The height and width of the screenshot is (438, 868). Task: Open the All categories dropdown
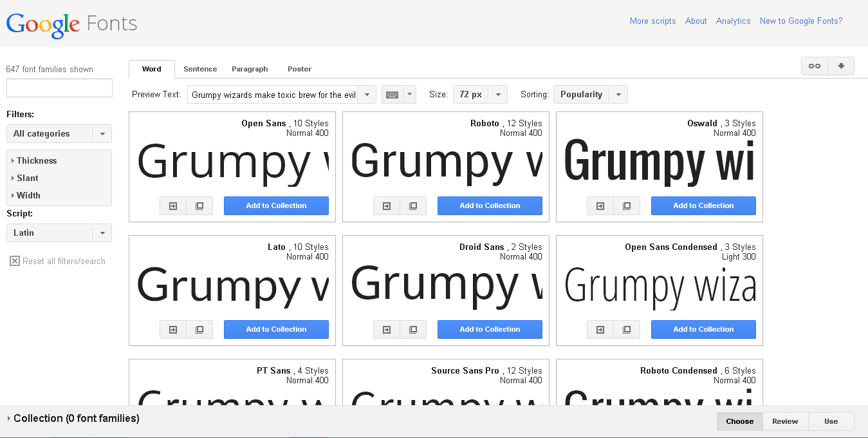pos(59,133)
